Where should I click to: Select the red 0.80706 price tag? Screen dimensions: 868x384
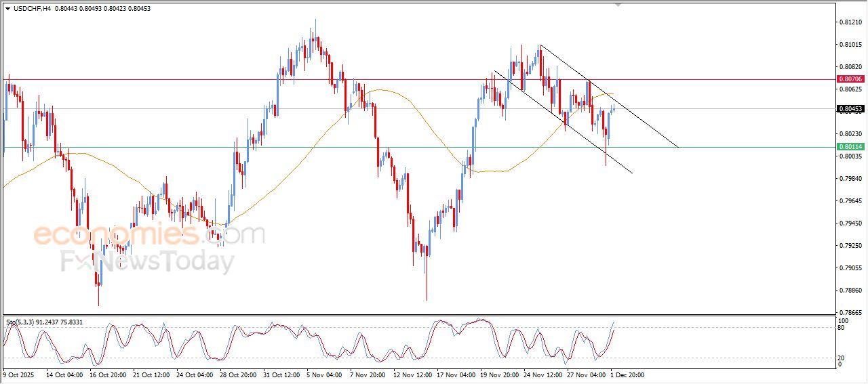pos(850,79)
